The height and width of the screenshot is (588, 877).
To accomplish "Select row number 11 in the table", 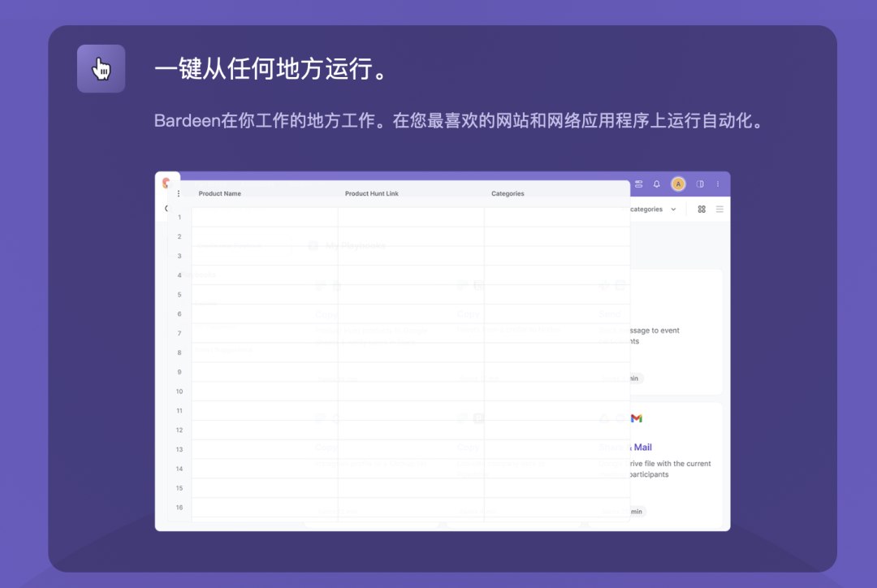I will click(x=179, y=411).
